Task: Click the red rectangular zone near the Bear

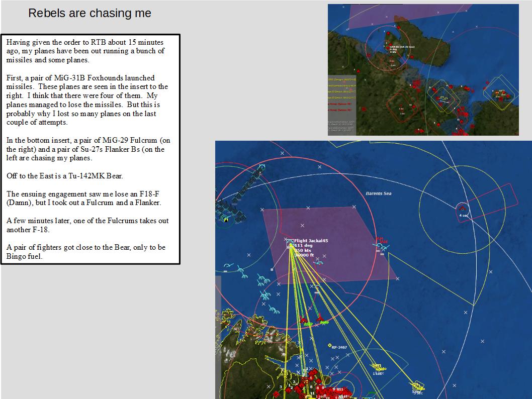Action: coord(487,203)
